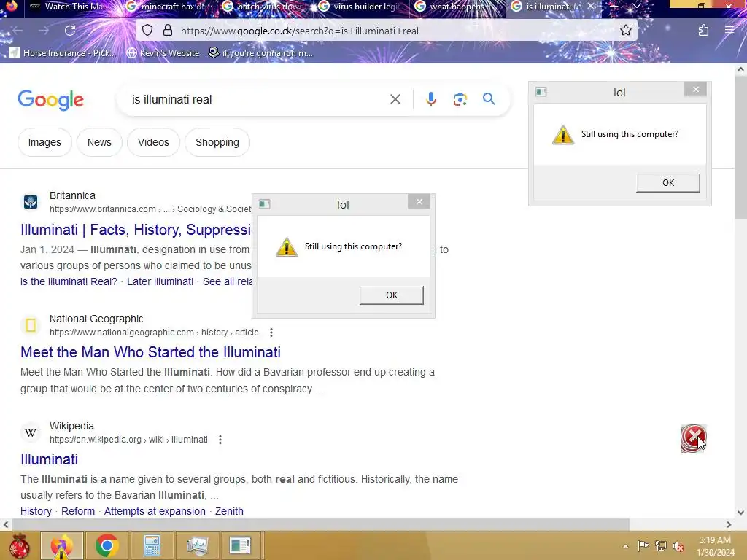This screenshot has width=747, height=560.
Task: Open 'Kevin's Website' bookmark
Action: pyautogui.click(x=163, y=52)
